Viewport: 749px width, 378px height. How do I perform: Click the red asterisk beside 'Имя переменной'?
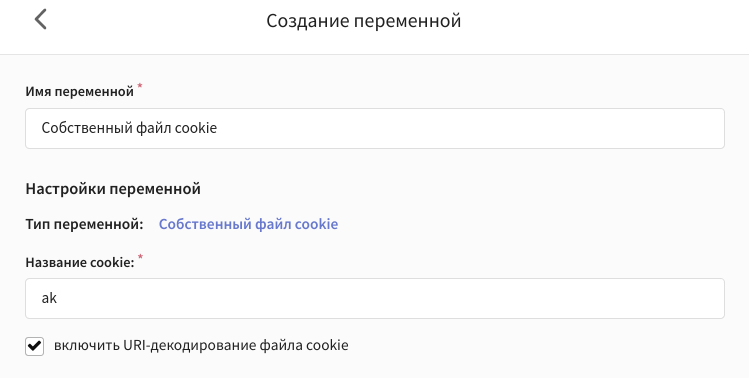(x=140, y=86)
